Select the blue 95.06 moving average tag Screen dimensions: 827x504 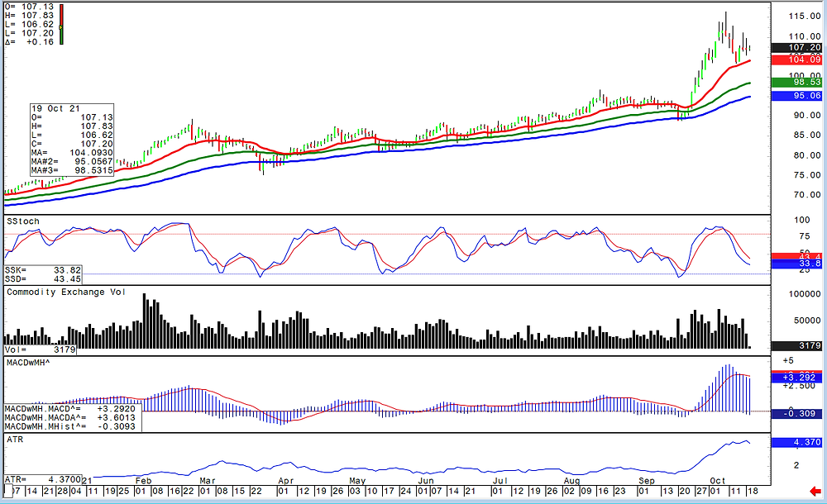pyautogui.click(x=796, y=95)
